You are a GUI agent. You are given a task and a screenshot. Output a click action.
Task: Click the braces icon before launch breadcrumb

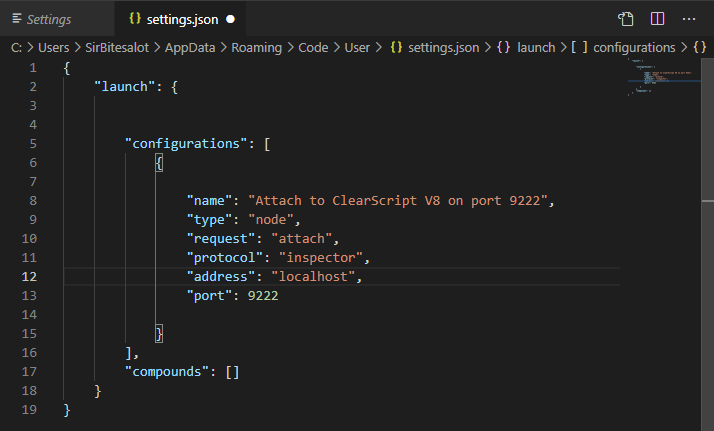[503, 47]
